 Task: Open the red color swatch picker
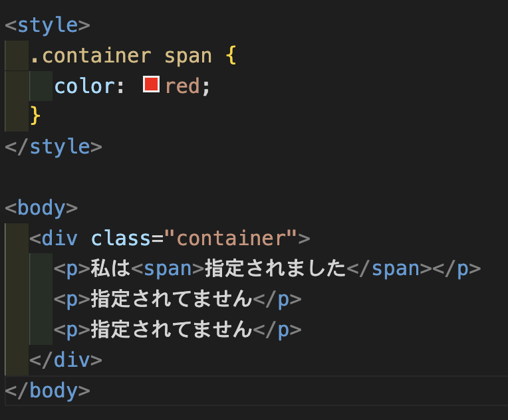tap(152, 85)
